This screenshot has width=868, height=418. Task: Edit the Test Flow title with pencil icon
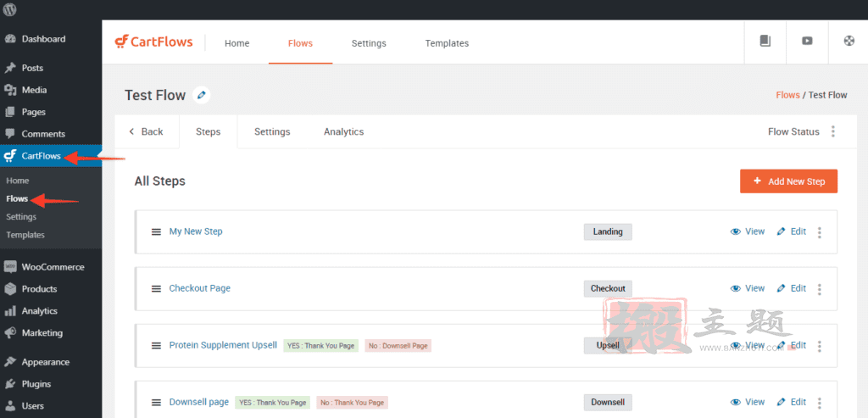[202, 95]
